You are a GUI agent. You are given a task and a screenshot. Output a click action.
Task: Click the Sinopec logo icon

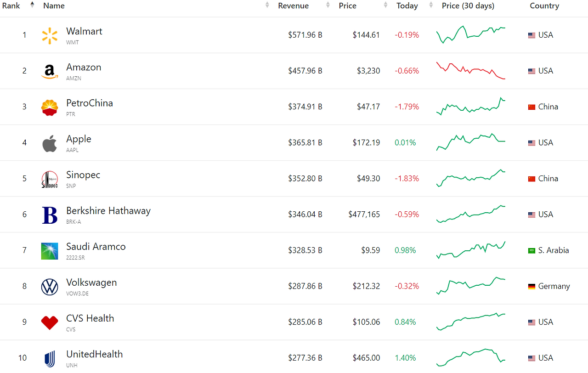coord(50,179)
